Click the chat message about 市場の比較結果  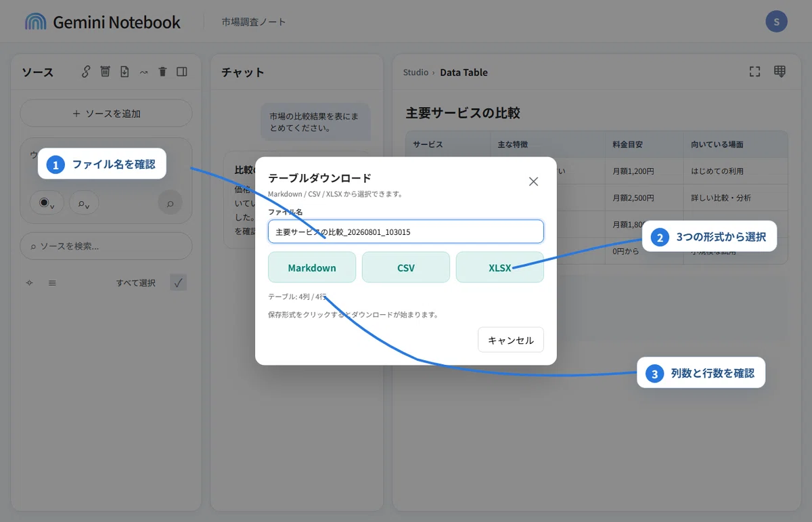(x=315, y=122)
